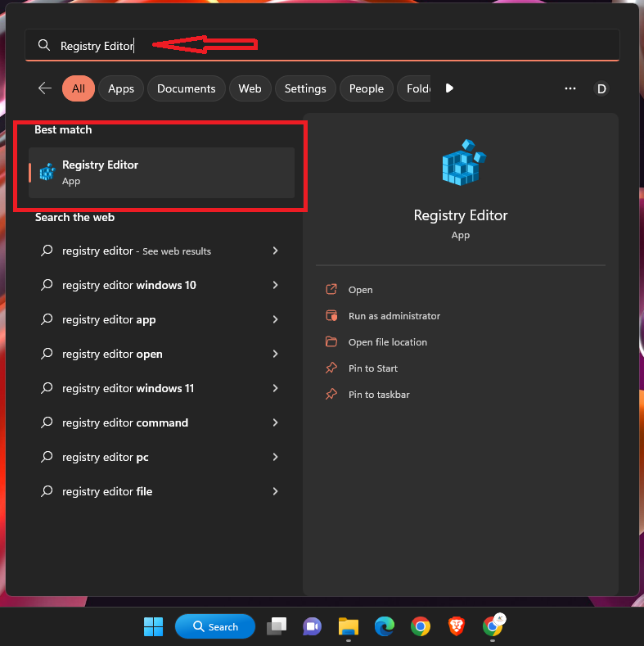Choose Pin to taskbar
Image resolution: width=644 pixels, height=646 pixels.
[x=379, y=395]
